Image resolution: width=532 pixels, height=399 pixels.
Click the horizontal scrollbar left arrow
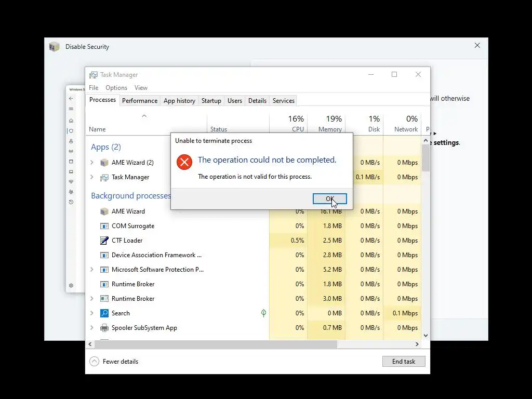90,344
